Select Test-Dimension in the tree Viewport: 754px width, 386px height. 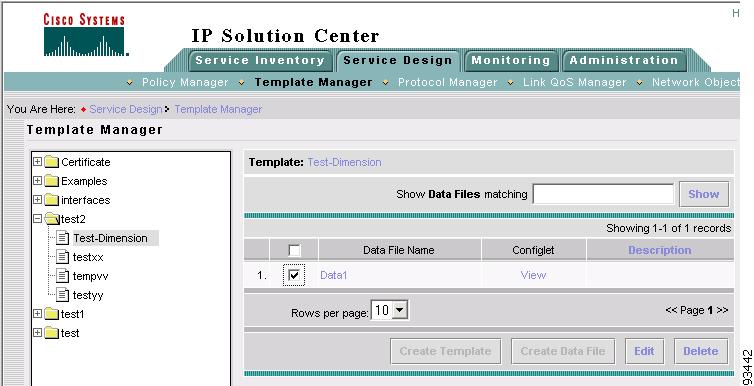click(x=110, y=238)
